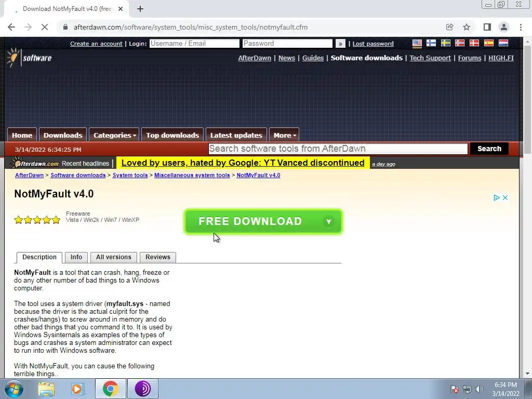Image resolution: width=532 pixels, height=399 pixels.
Task: View site info via the padlock icon
Action: point(66,27)
